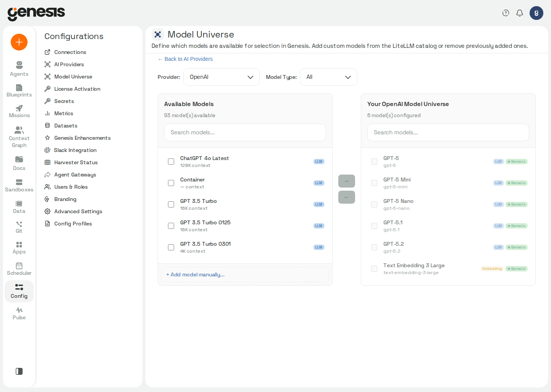Image resolution: width=551 pixels, height=392 pixels.
Task: Open Sandboxes in the sidebar
Action: (19, 185)
